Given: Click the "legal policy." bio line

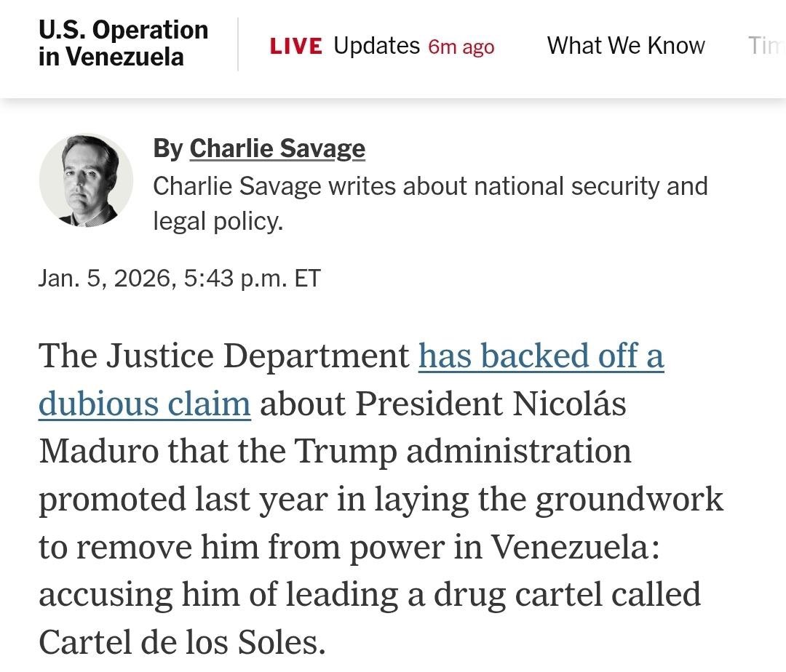Looking at the screenshot, I should 218,221.
